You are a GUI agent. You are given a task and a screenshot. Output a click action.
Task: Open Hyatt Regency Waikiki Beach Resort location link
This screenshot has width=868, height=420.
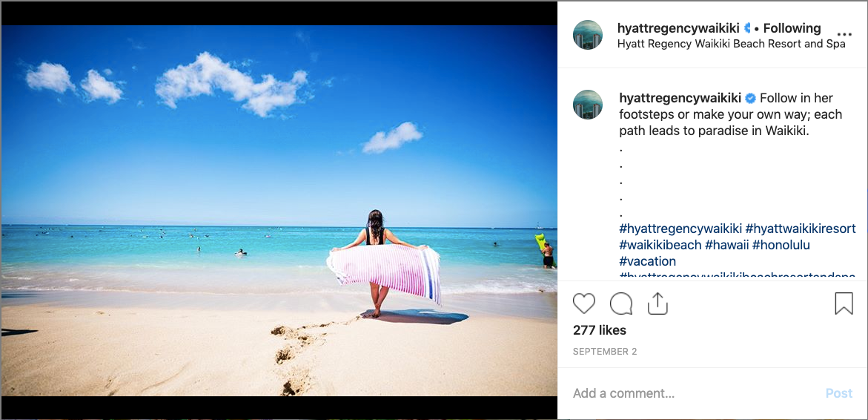click(x=732, y=44)
